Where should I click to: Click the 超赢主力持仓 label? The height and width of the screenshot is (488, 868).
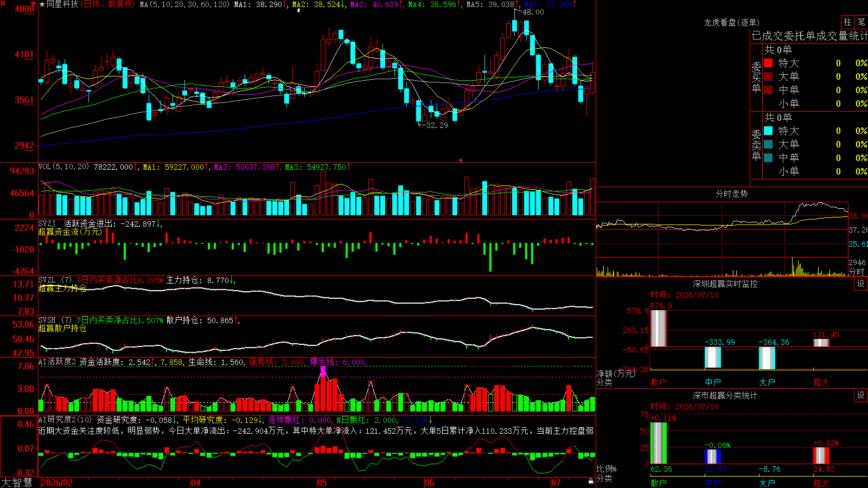pyautogui.click(x=62, y=288)
